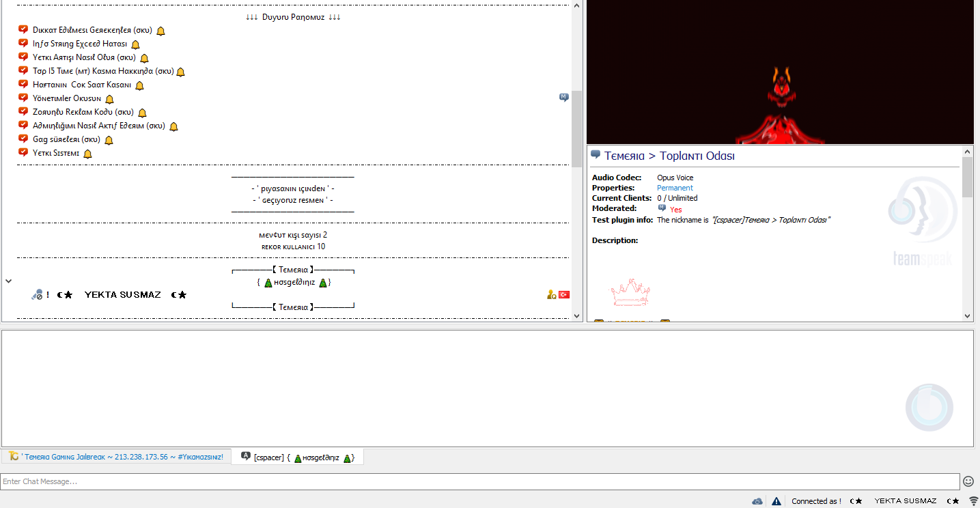Viewport: 980px width, 508px height.
Task: Click the status icon before YEKTA SUSMAZ
Action: point(38,295)
